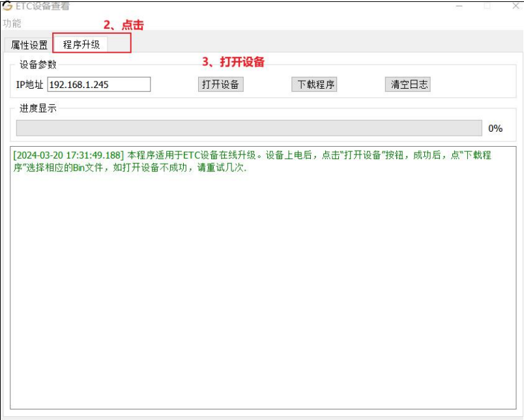
Task: Click the 下载程序 button
Action: coord(314,84)
